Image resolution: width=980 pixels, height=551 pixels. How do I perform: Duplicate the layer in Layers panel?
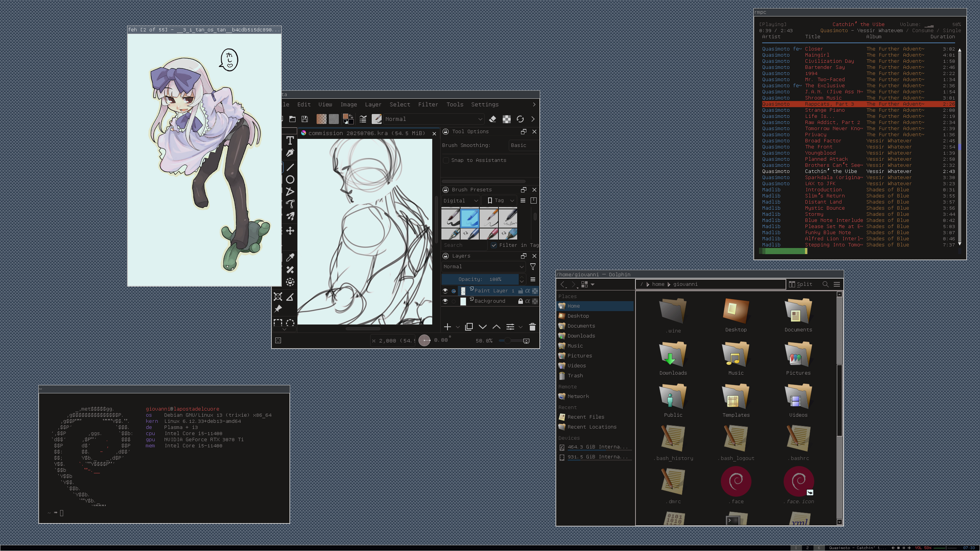(x=469, y=327)
